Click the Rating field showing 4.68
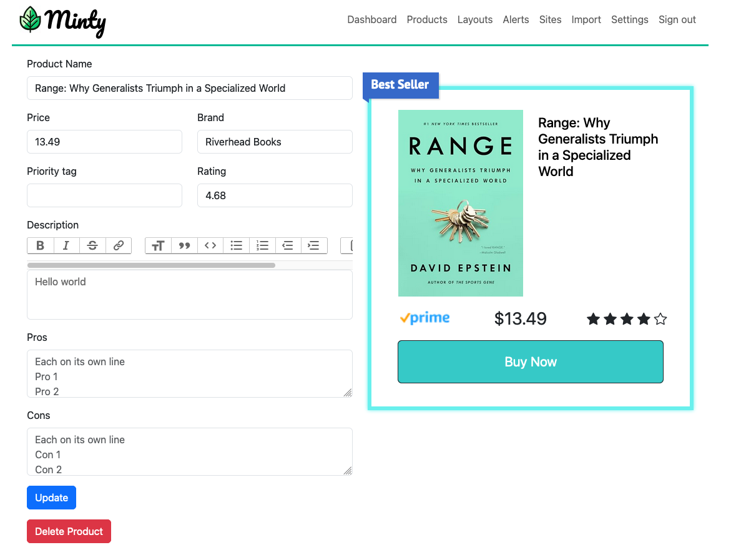 275,195
